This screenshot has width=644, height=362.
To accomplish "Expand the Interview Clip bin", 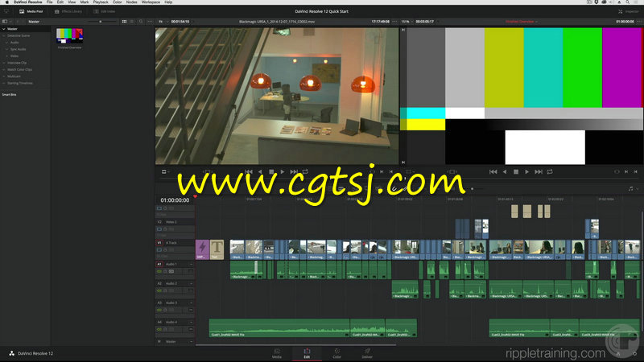I will [4, 63].
